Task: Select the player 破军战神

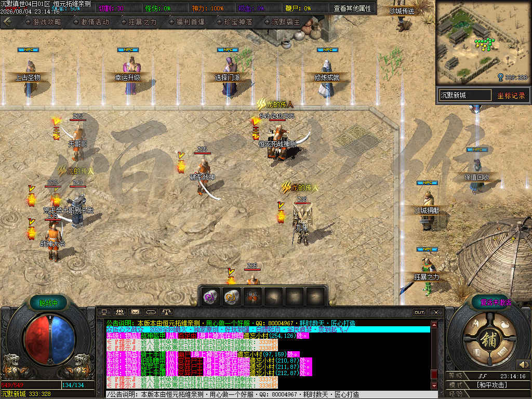Action: coord(204,177)
